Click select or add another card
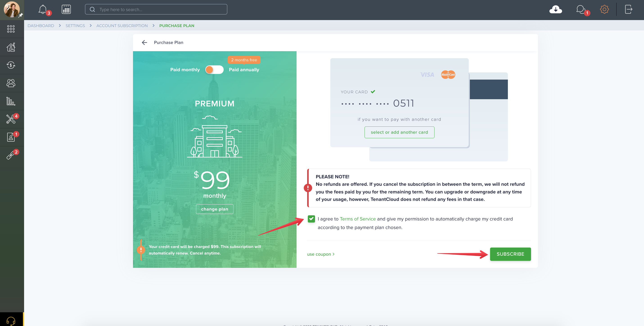 click(x=399, y=132)
